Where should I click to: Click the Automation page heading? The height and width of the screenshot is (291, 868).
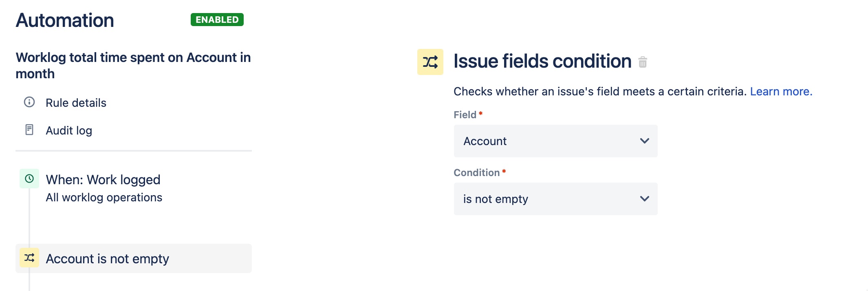pos(65,20)
